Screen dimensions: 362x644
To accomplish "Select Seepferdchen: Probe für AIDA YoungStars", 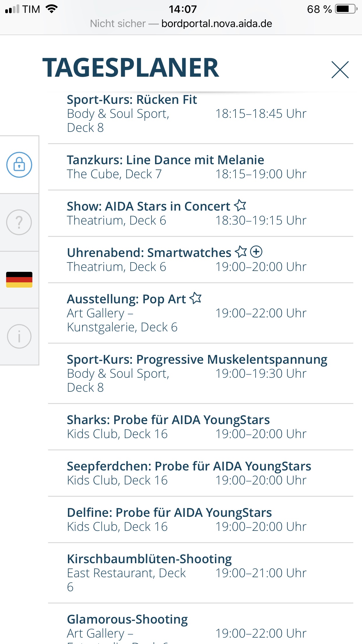I will 189,466.
